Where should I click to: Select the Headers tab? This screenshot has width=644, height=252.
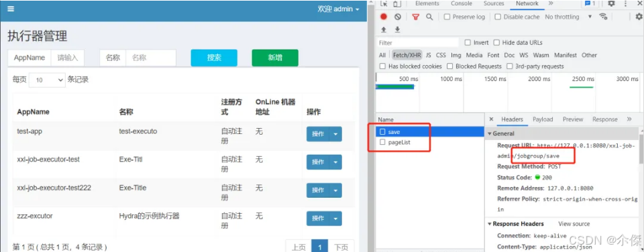click(x=512, y=119)
